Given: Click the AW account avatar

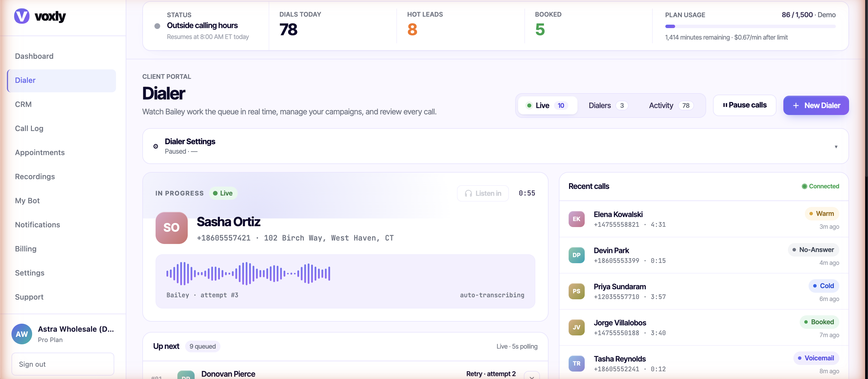Looking at the screenshot, I should coord(22,334).
